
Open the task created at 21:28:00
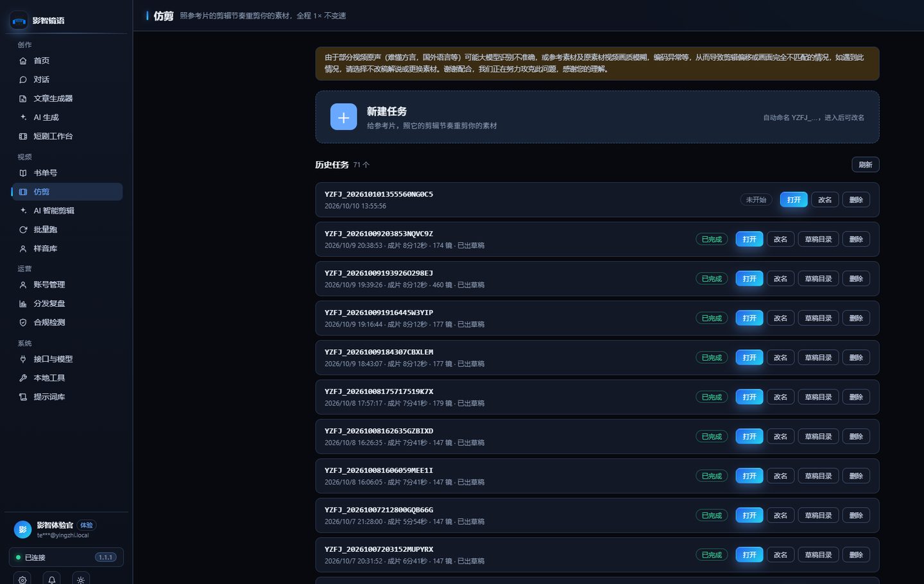[749, 515]
